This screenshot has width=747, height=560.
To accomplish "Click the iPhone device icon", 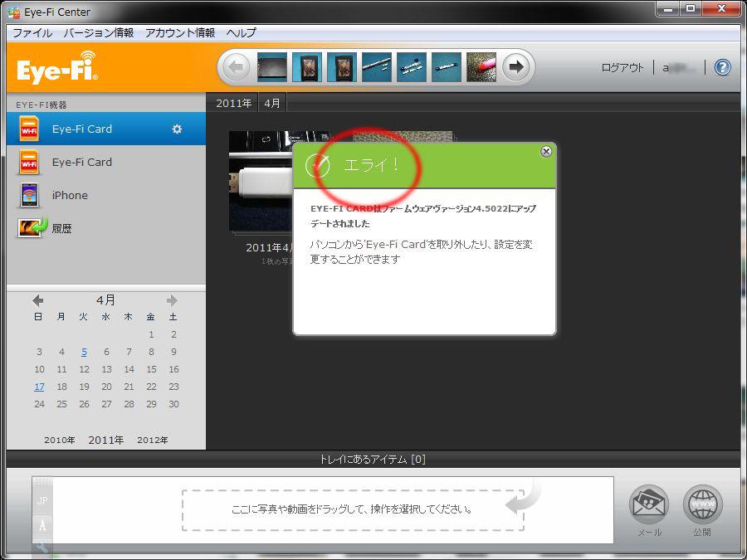I will click(x=29, y=196).
